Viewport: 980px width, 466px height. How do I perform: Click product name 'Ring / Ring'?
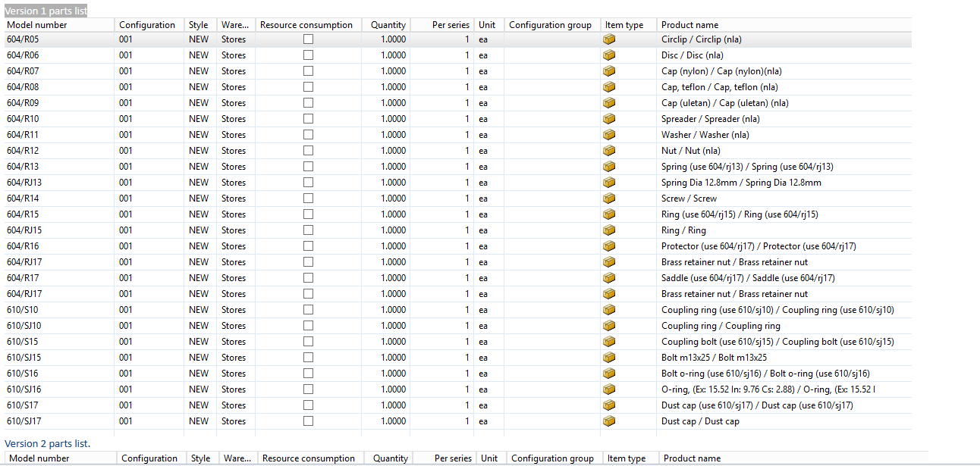click(x=683, y=230)
